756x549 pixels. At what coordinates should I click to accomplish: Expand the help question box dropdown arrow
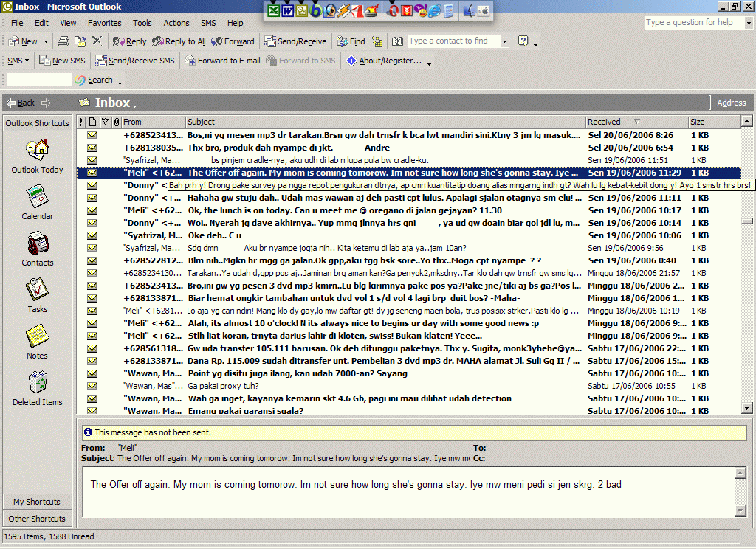(x=749, y=23)
